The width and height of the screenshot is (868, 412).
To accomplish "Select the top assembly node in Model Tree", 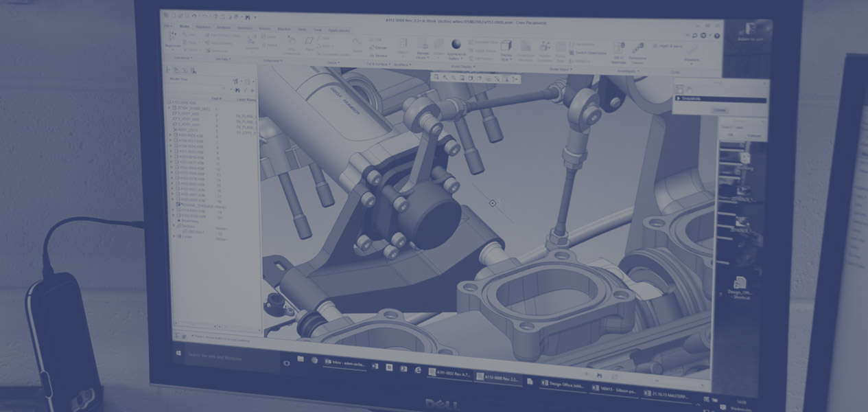I will point(182,102).
